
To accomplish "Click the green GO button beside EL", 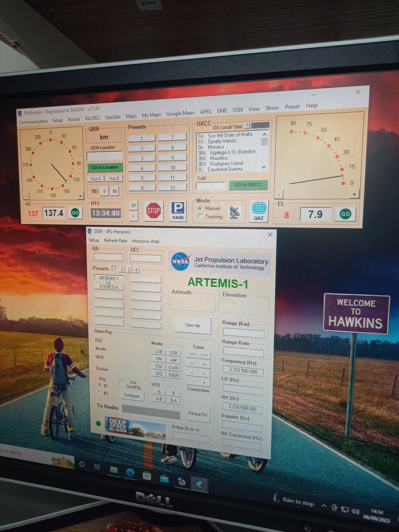I will coord(345,214).
